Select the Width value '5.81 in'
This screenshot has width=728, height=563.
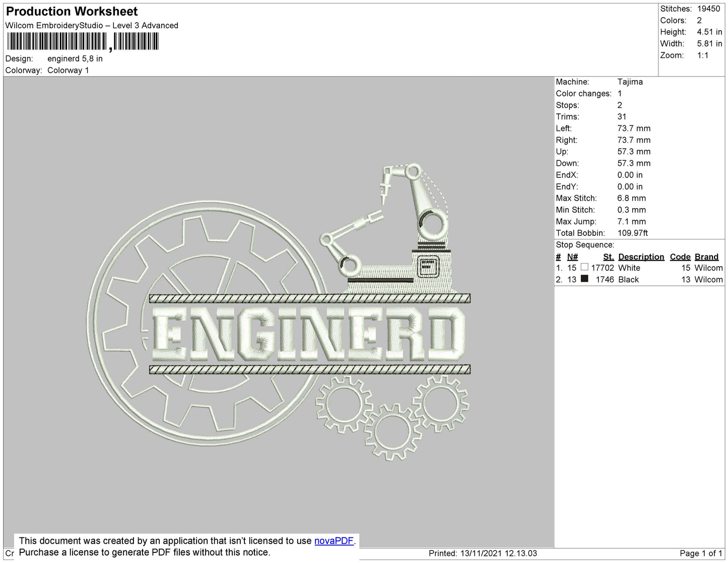tap(709, 43)
